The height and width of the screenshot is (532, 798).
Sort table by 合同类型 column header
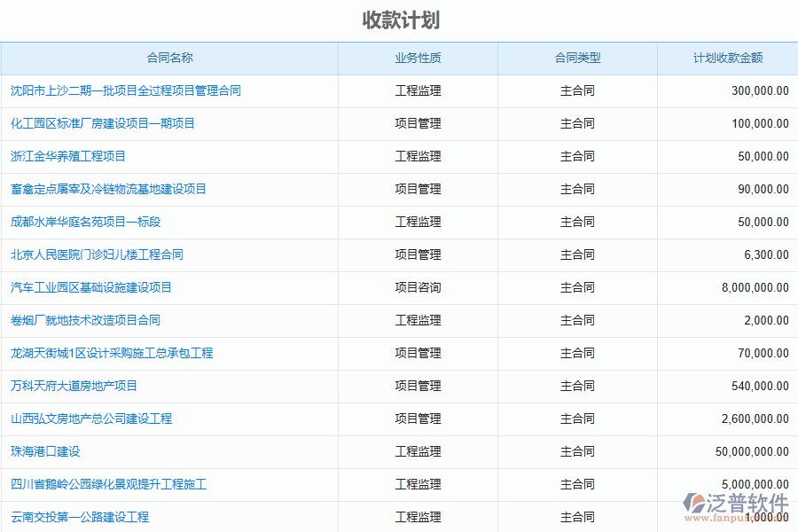tap(576, 58)
